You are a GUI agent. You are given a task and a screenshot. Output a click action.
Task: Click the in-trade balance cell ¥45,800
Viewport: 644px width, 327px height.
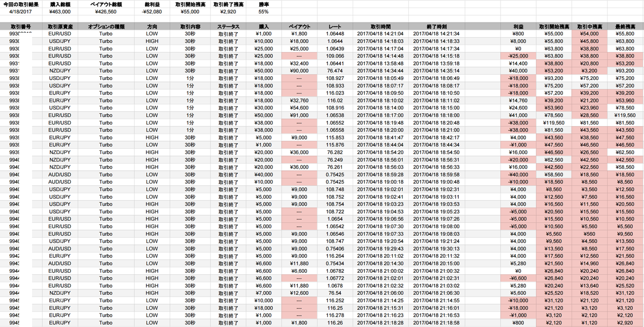(589, 41)
